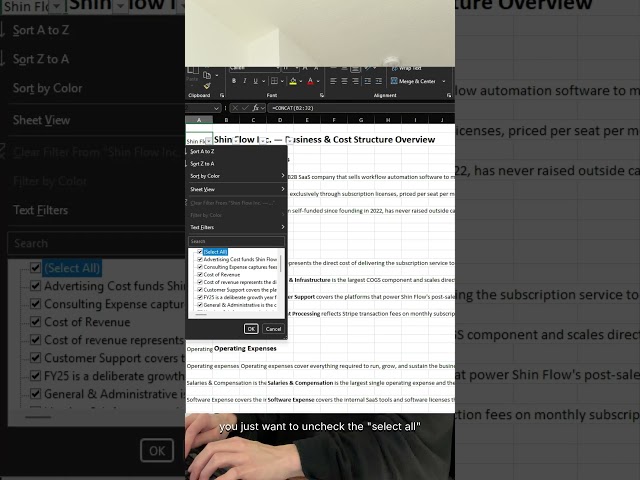Open Sheet View submenu in center menu
The image size is (640, 480).
[x=236, y=189]
